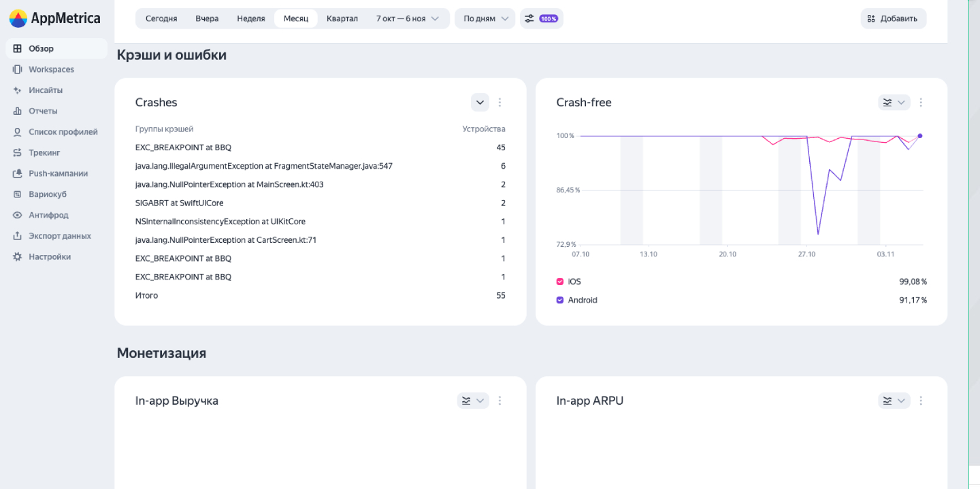This screenshot has width=980, height=489.
Task: Click the Добавить button
Action: pyautogui.click(x=893, y=18)
